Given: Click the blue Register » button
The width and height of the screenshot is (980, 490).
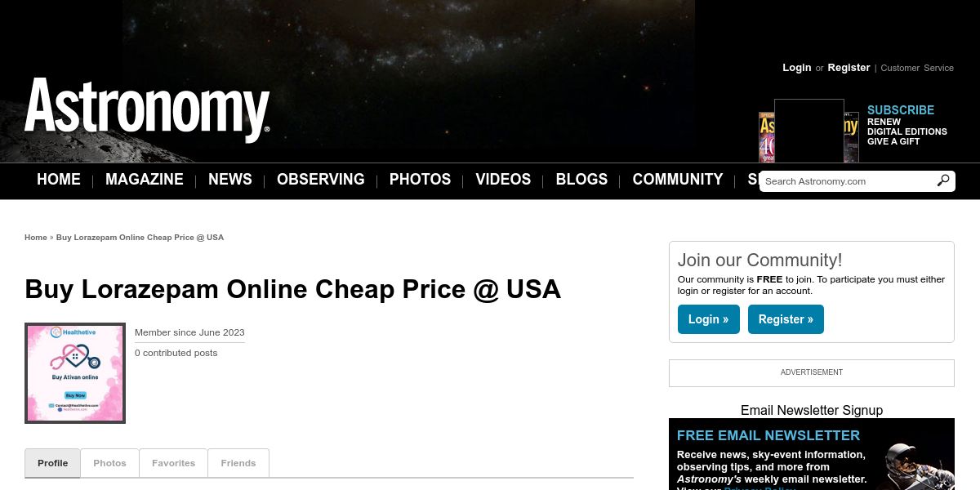Looking at the screenshot, I should pos(786,319).
